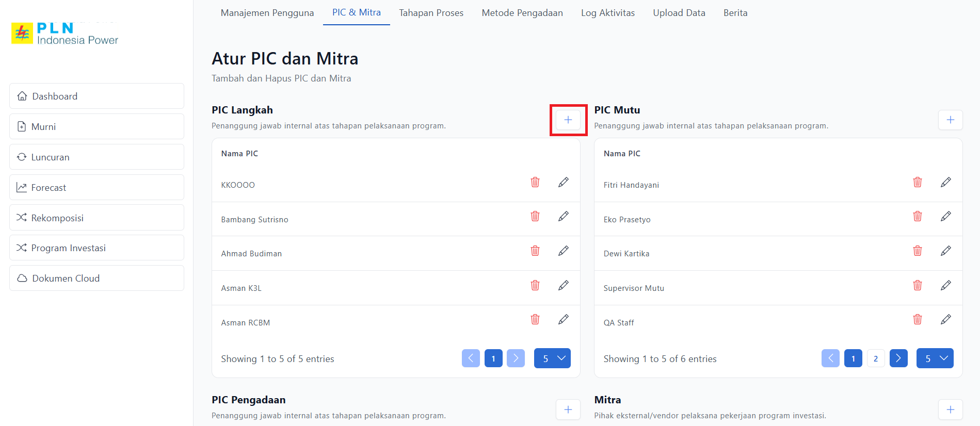The width and height of the screenshot is (980, 426).
Task: Navigate to Program Investasi in sidebar
Action: 97,248
